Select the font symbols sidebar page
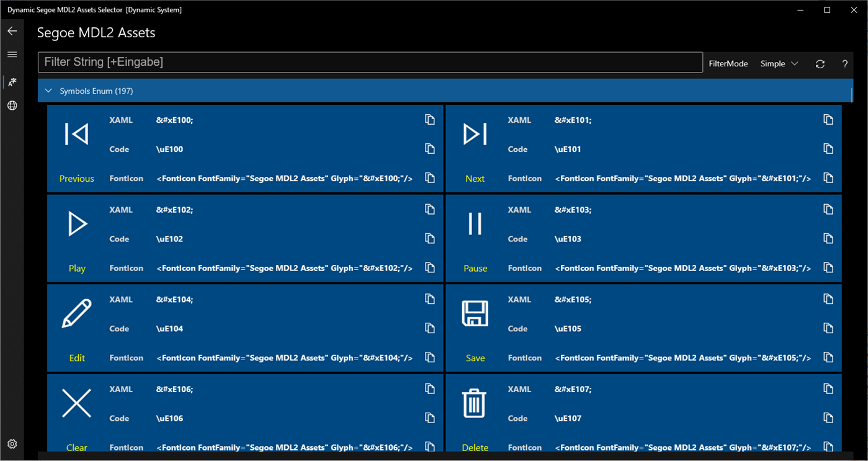Viewport: 868px width, 461px height. coord(12,82)
